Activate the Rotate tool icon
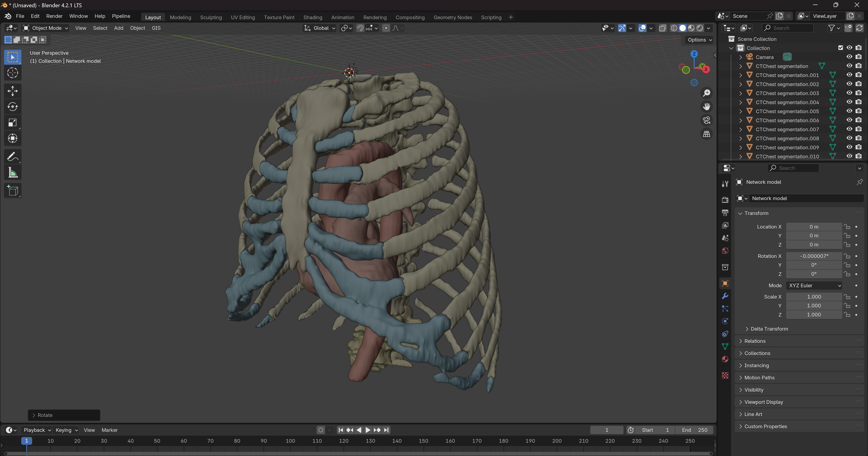Viewport: 868px width, 456px height. coord(12,107)
